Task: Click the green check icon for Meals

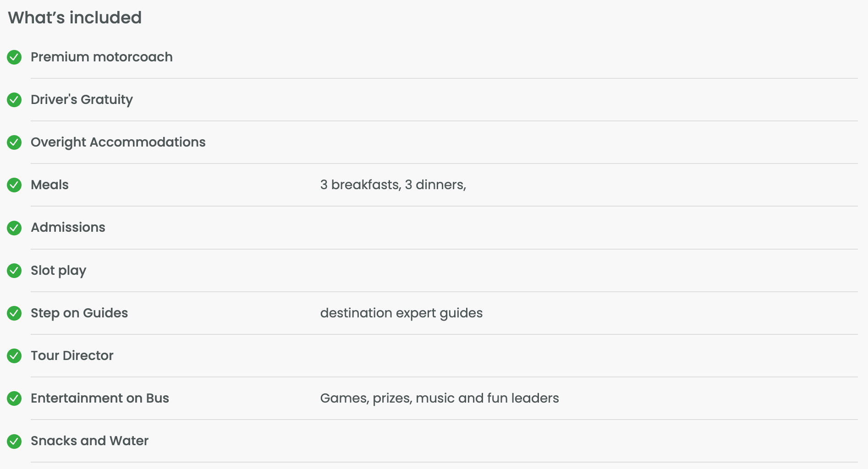Action: [14, 185]
